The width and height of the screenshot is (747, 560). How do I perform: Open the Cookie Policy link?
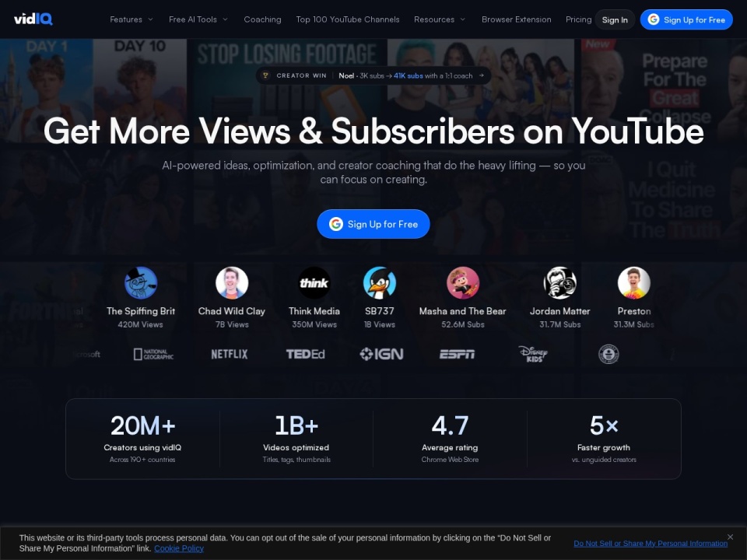click(179, 548)
